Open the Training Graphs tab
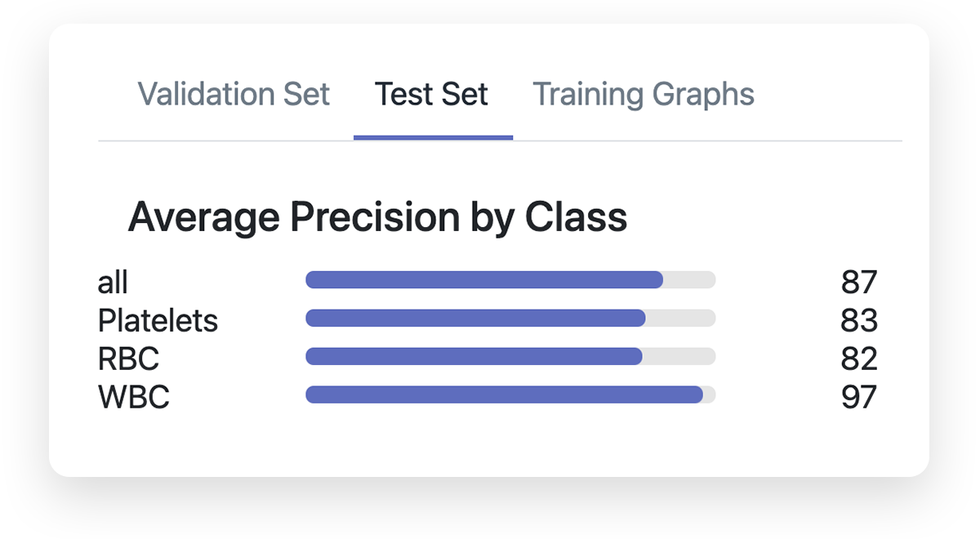Viewport: 980px width, 539px height. [644, 95]
